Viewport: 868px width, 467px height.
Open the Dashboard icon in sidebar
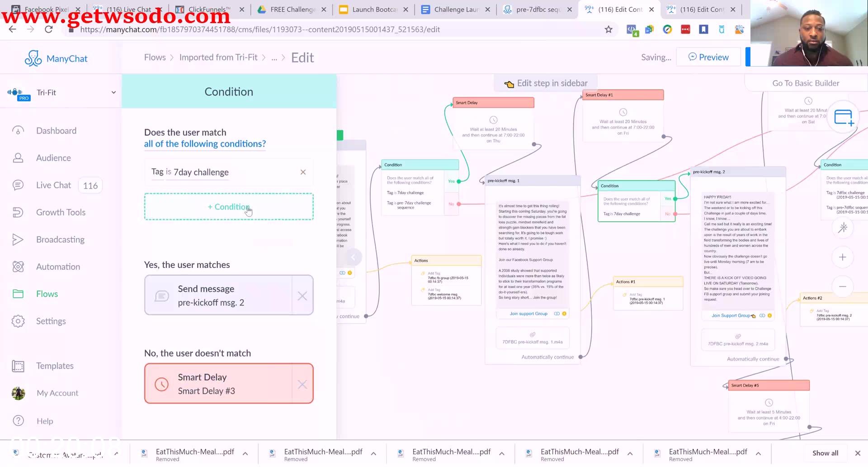click(x=18, y=131)
